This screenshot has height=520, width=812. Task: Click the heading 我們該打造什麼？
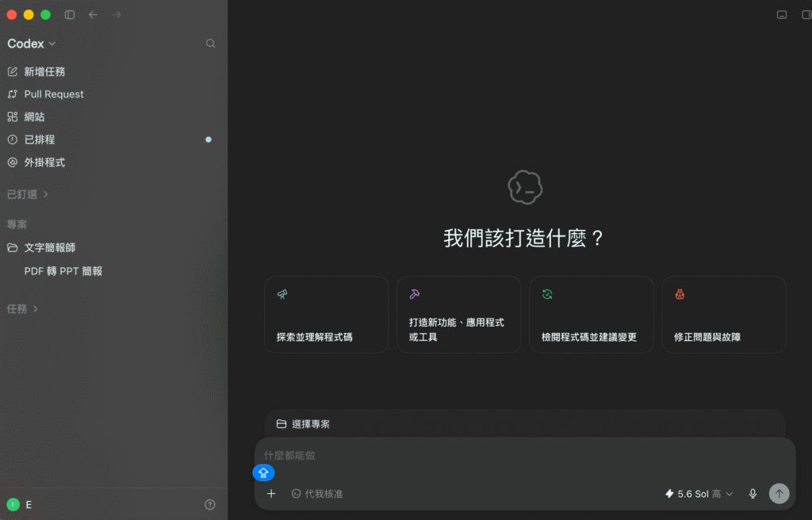(x=524, y=239)
